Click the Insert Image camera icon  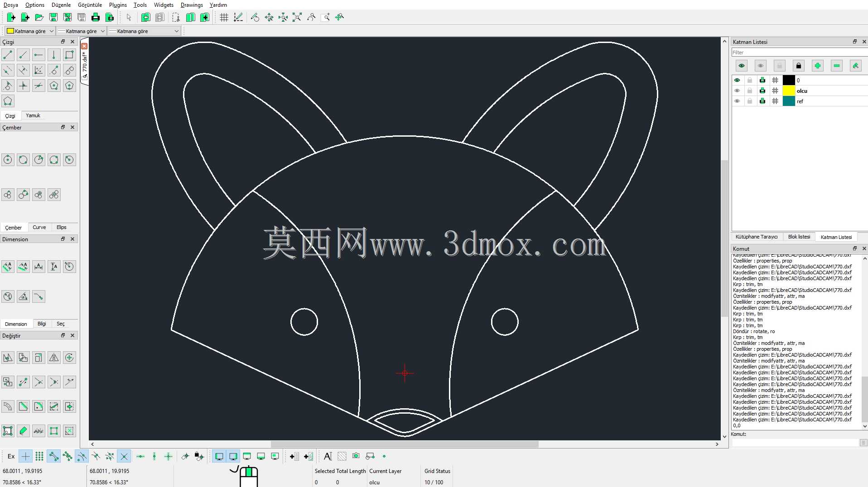tap(356, 456)
